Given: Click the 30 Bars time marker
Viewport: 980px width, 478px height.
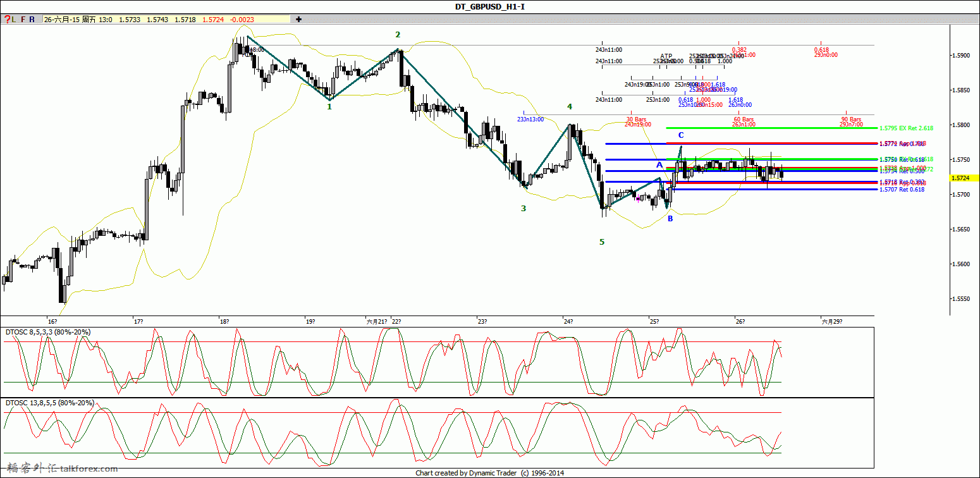Looking at the screenshot, I should (637, 120).
